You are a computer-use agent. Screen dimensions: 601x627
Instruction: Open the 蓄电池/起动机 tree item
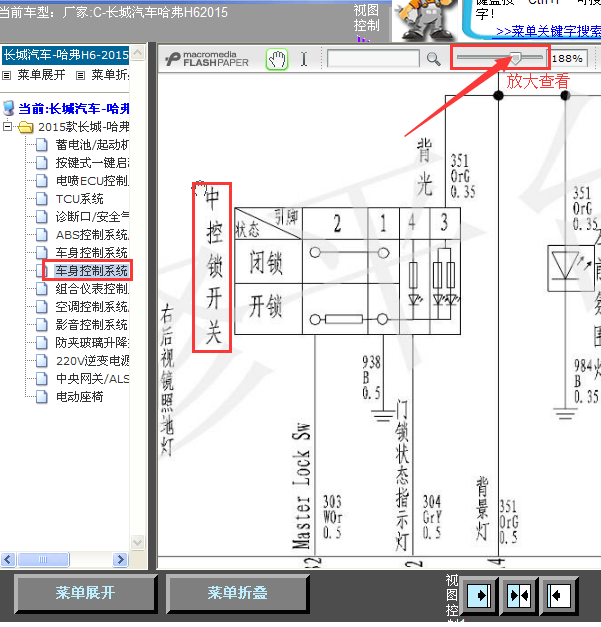coord(92,145)
